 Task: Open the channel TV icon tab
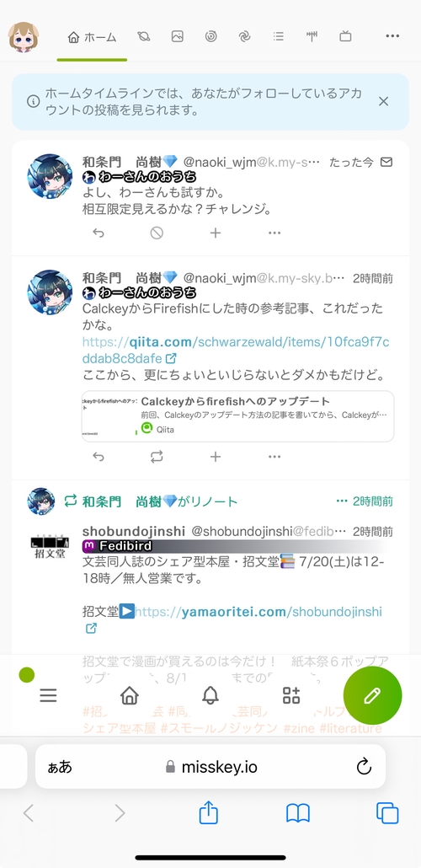pos(345,37)
